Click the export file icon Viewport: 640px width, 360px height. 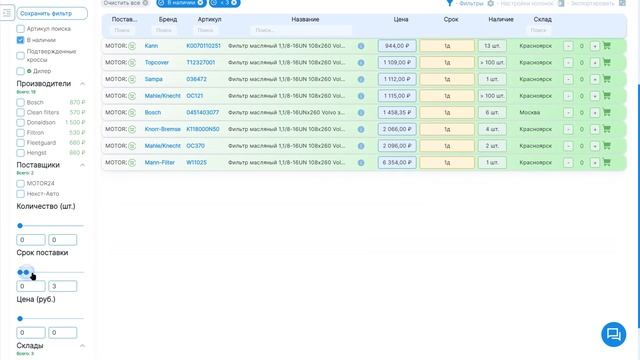click(561, 3)
